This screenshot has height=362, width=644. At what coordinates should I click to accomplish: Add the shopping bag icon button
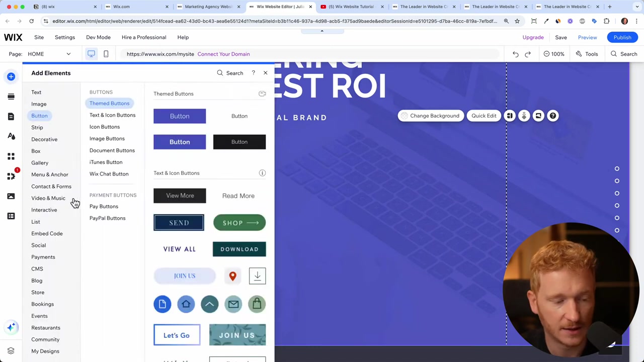257,304
